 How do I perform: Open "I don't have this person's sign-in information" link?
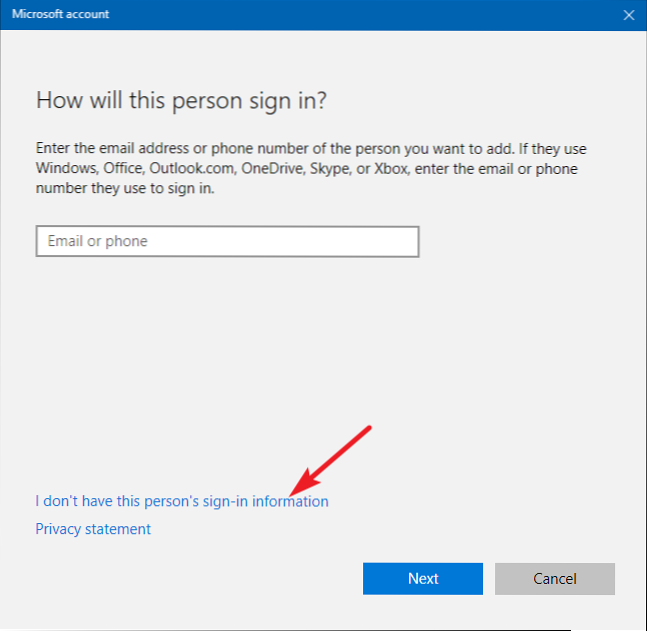(x=182, y=501)
